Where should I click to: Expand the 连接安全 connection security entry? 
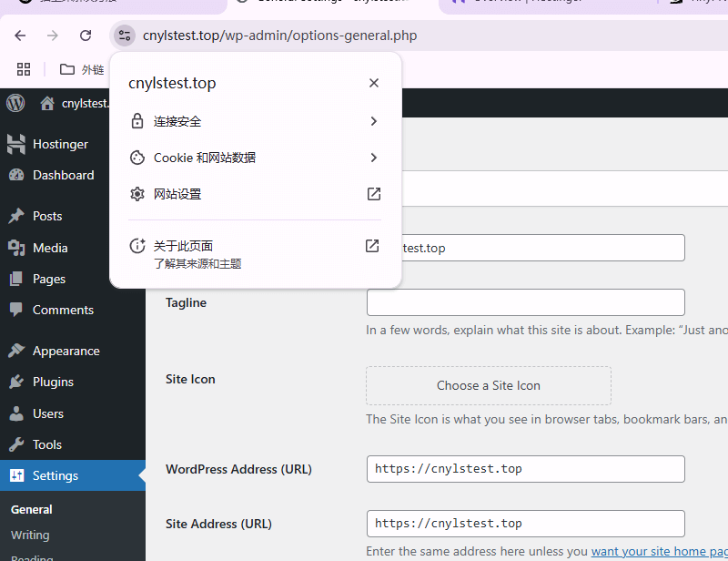point(255,121)
